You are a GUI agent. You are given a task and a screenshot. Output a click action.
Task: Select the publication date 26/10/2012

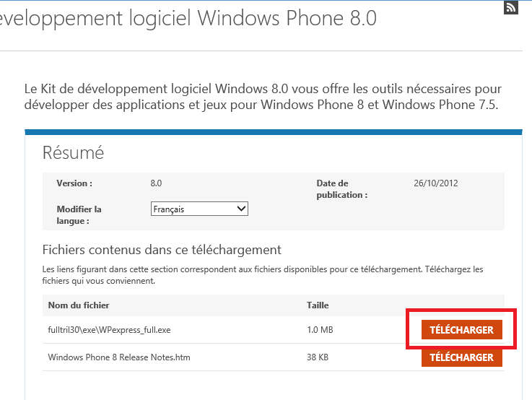click(436, 183)
